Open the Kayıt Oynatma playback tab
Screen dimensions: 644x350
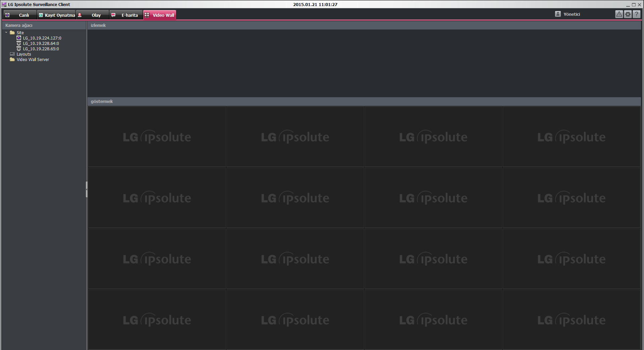[x=56, y=15]
